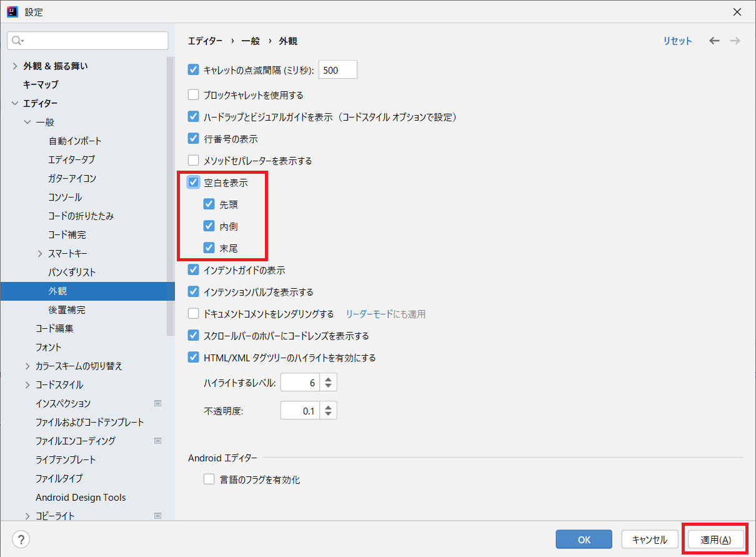The height and width of the screenshot is (557, 756).
Task: Click the リーダーモード link
Action: pos(370,314)
